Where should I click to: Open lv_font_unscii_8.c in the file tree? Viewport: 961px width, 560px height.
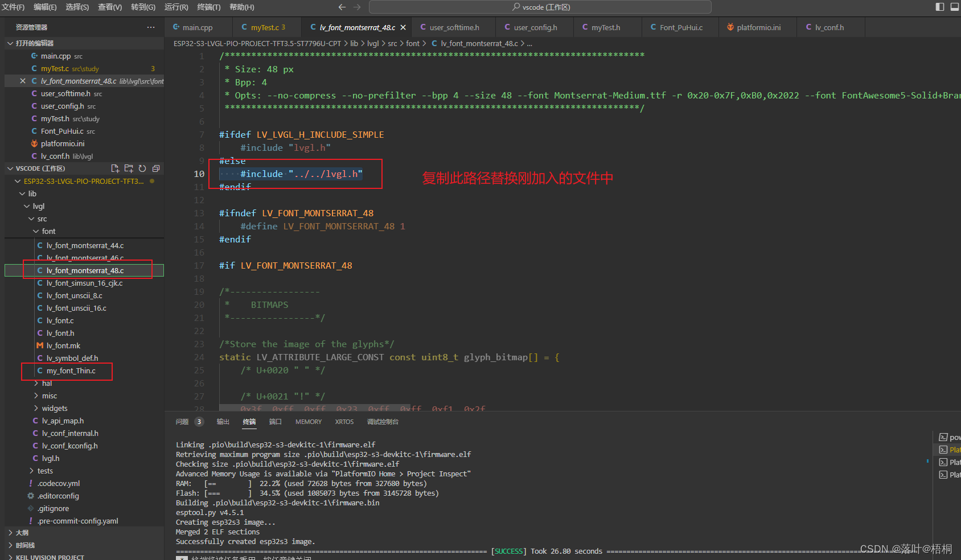(84, 295)
